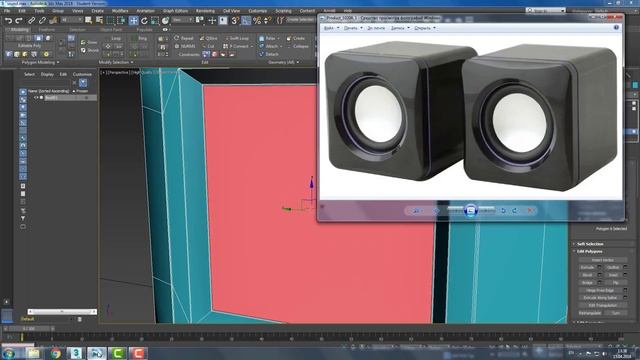
Task: Activate the Select Object tool
Action: tap(88, 20)
